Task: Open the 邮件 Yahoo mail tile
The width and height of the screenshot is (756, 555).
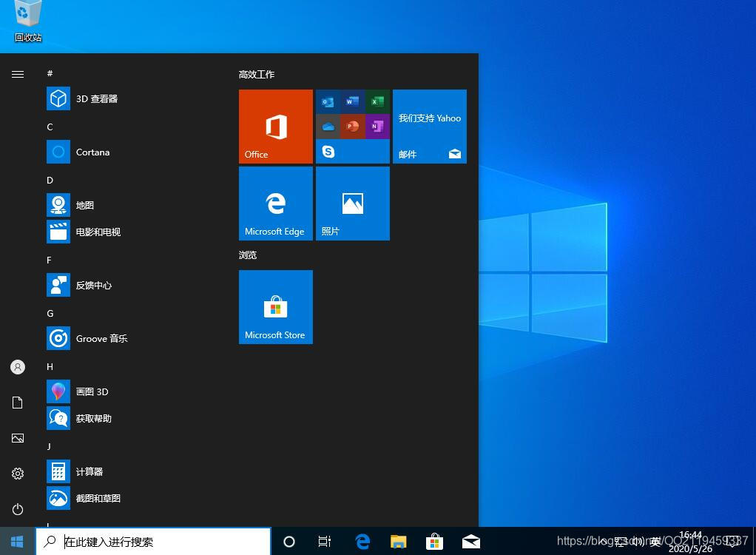Action: click(x=430, y=127)
